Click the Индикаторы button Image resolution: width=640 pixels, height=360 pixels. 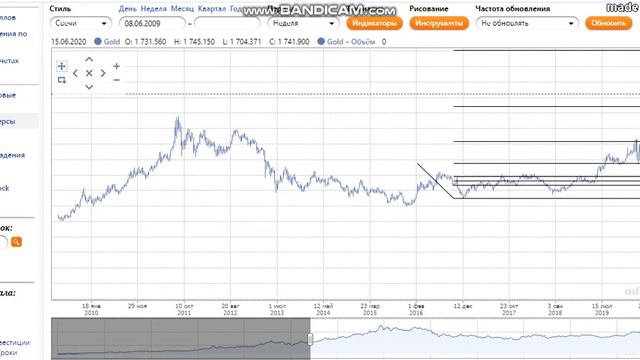click(x=374, y=23)
